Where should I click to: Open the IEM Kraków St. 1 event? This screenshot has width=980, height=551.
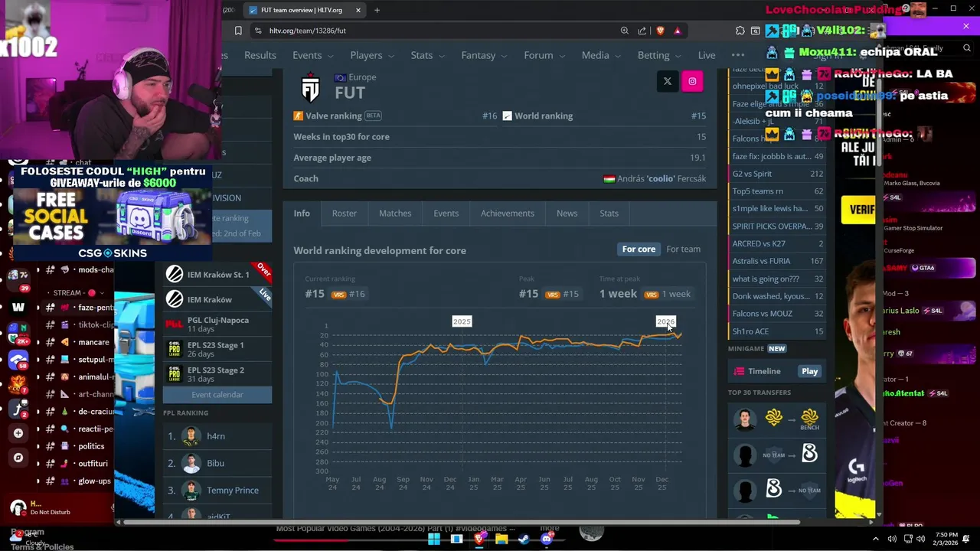coord(217,274)
